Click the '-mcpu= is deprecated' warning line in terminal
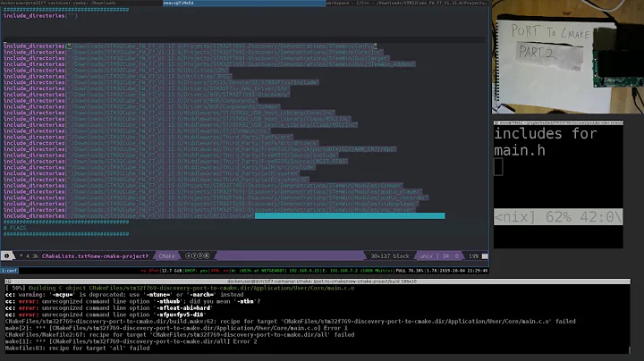Viewport: 644px width, 361px height. (x=124, y=295)
